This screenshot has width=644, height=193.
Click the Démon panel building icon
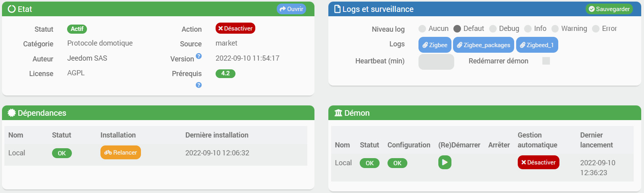tap(338, 113)
